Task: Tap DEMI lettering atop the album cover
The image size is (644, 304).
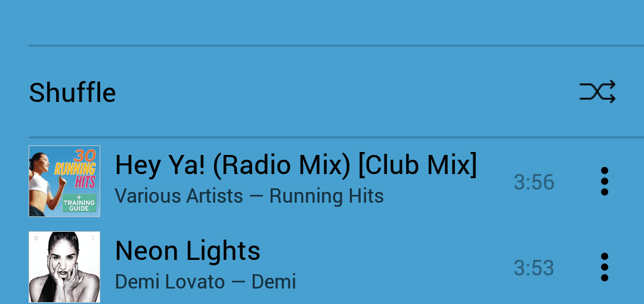Action: (64, 238)
